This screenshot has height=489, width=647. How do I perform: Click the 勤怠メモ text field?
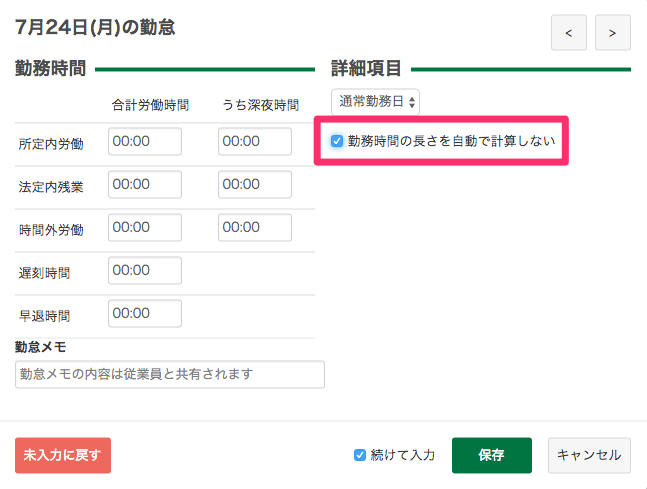point(170,374)
